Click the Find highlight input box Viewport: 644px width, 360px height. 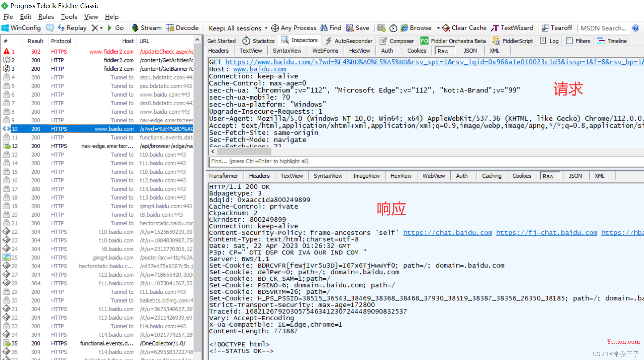[426, 161]
